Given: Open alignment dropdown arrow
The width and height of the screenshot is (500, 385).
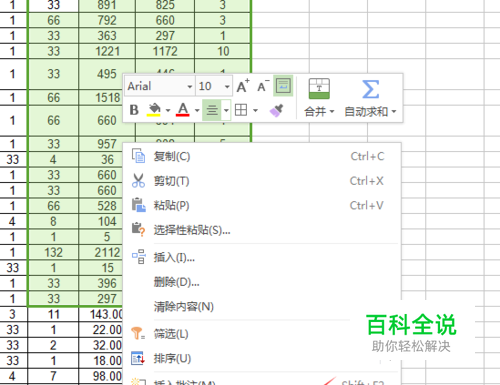Looking at the screenshot, I should [x=226, y=110].
